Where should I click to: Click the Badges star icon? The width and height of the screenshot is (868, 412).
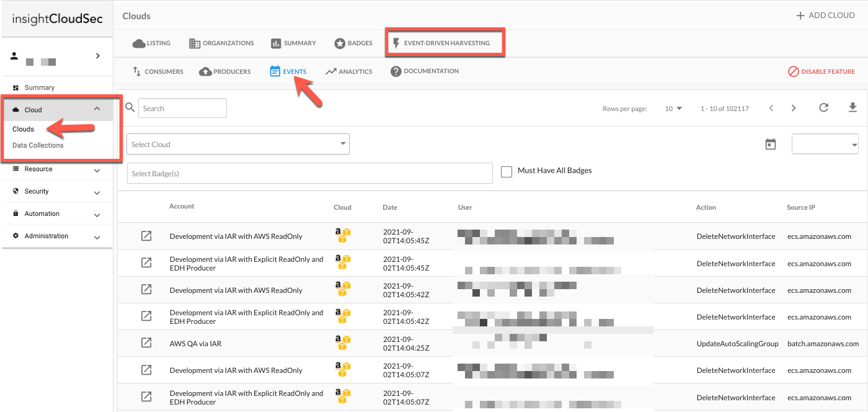click(x=340, y=43)
